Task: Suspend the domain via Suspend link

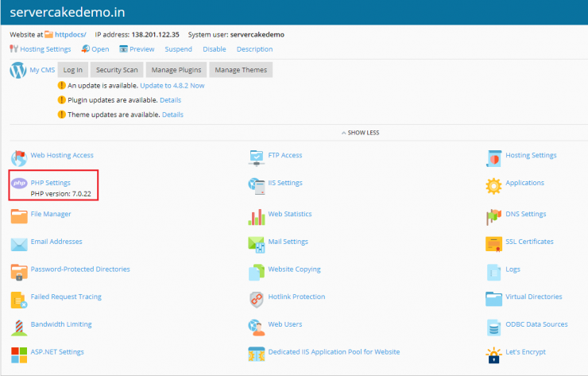Action: (179, 49)
